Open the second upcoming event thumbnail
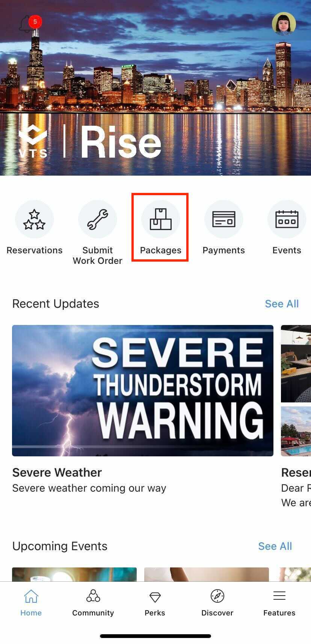The image size is (311, 644). click(207, 575)
